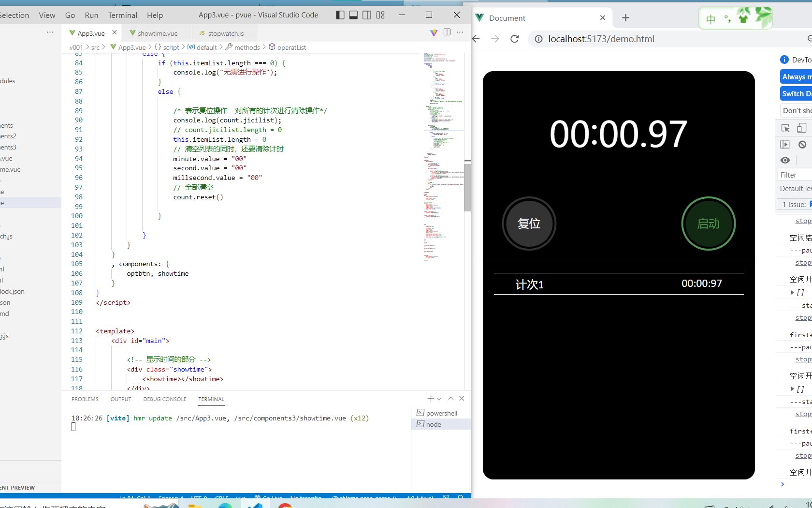
Task: Switch to stopwatch.js editor tab
Action: pos(221,33)
